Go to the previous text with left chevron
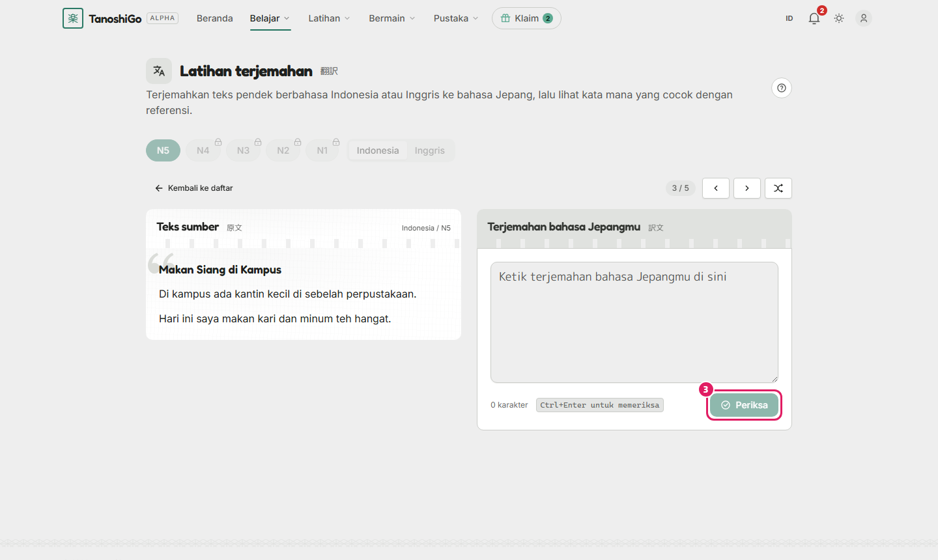 716,188
